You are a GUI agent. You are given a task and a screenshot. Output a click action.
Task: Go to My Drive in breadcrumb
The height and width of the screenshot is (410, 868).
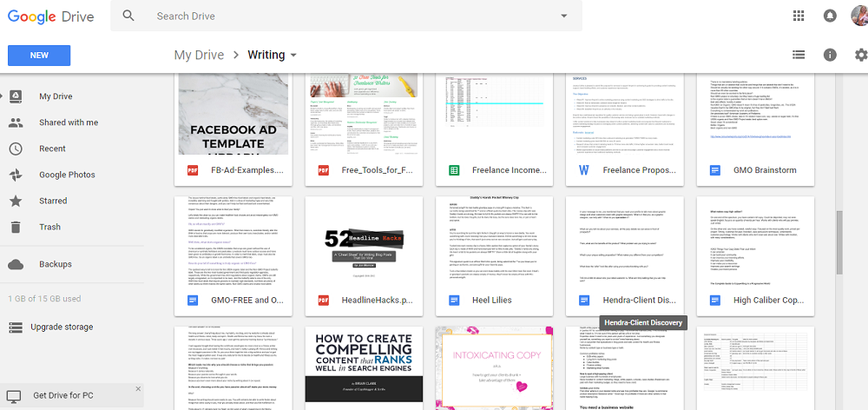click(199, 55)
